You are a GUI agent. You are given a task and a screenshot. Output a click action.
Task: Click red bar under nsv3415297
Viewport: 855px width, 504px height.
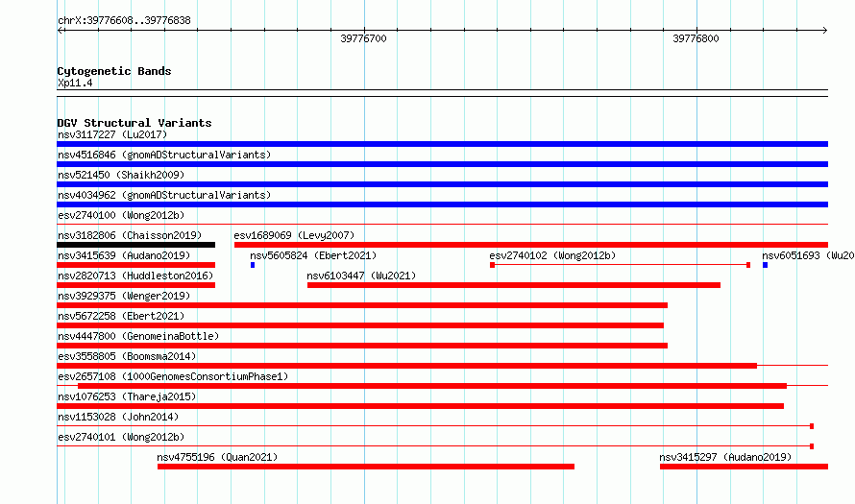point(744,467)
